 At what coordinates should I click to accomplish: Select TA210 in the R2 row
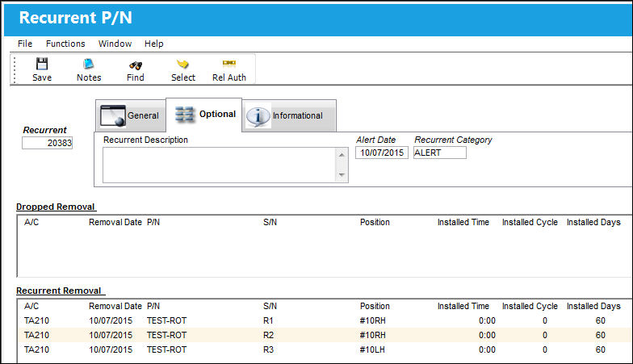coord(37,336)
